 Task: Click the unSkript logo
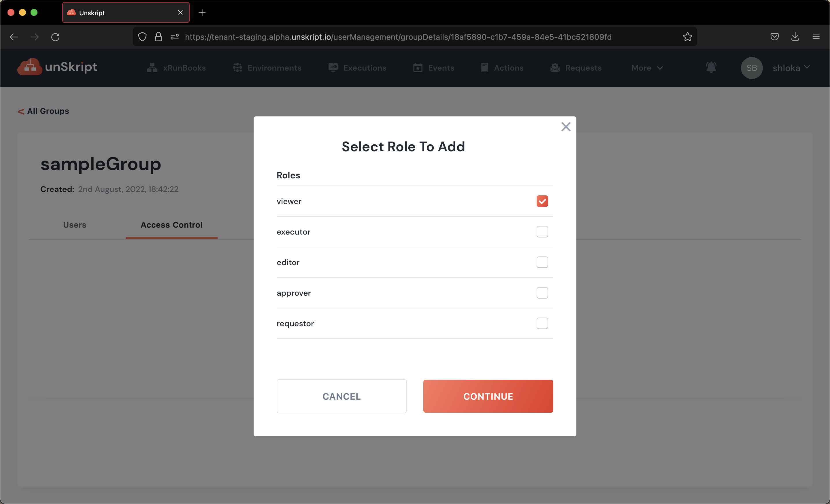click(x=57, y=67)
